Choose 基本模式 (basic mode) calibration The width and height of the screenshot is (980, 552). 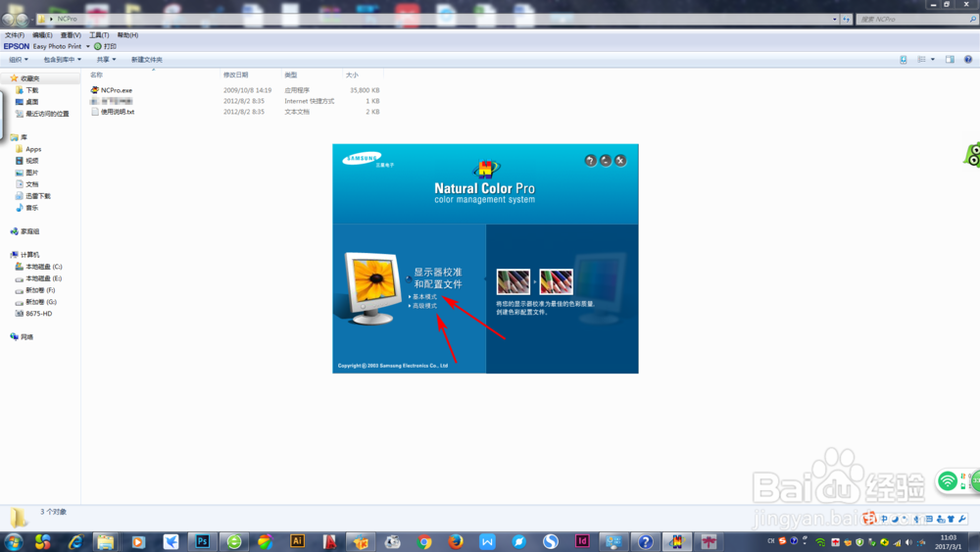click(424, 297)
